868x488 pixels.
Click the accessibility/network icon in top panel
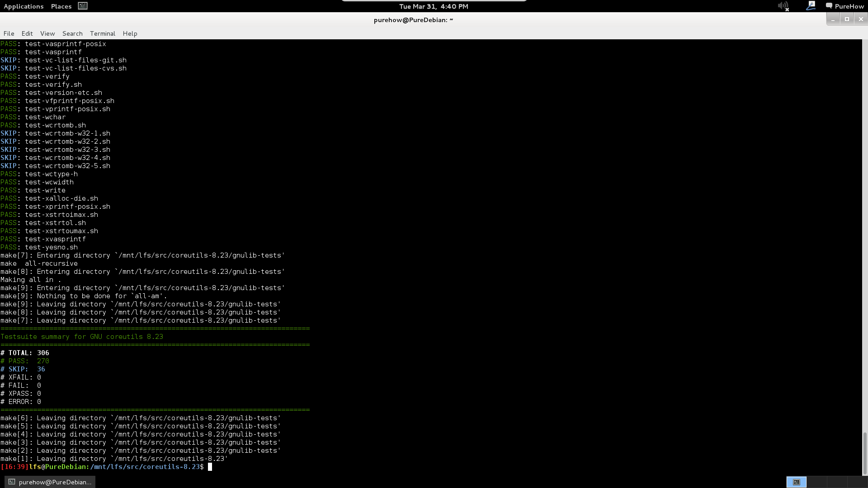point(811,6)
